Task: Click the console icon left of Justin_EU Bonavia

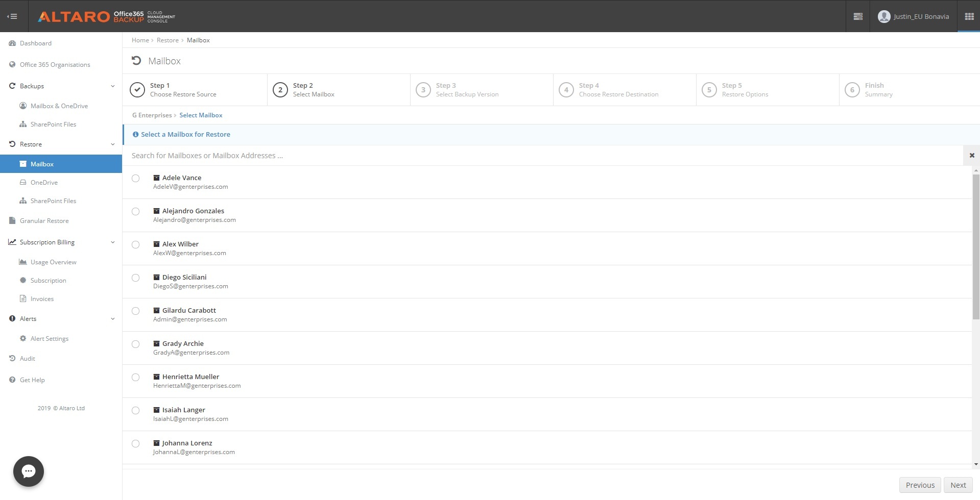Action: click(x=857, y=16)
